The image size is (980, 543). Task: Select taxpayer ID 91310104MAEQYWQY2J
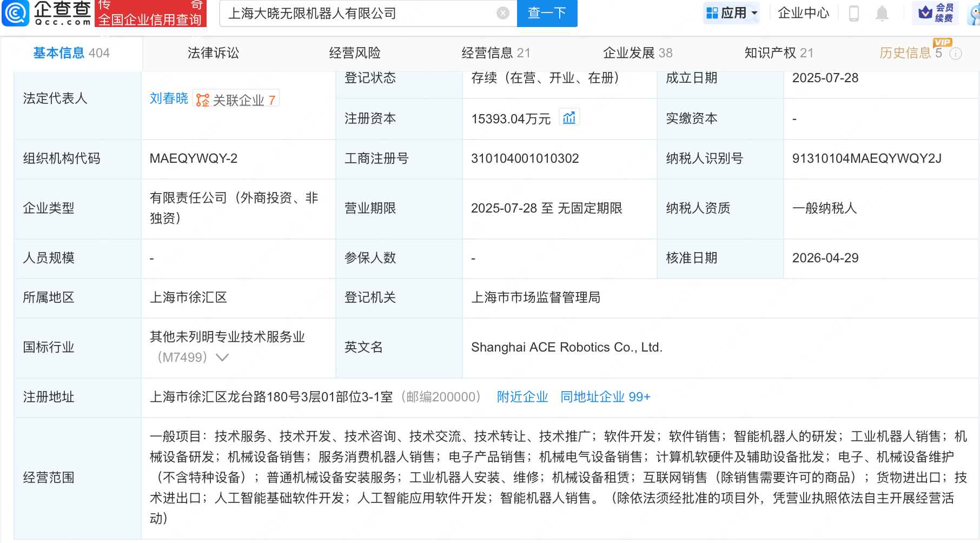coord(867,158)
